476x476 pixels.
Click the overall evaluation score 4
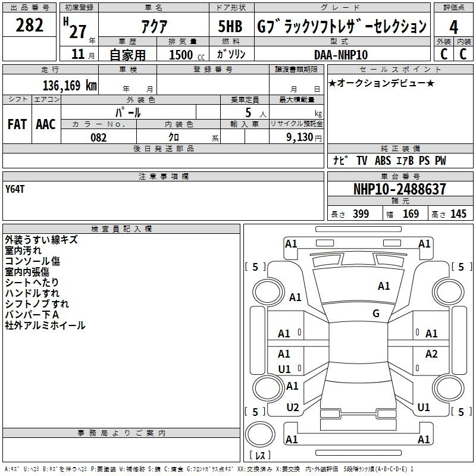pyautogui.click(x=453, y=27)
